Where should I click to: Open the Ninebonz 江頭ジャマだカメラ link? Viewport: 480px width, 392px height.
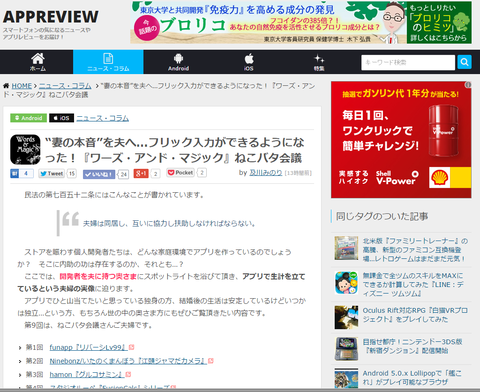click(x=128, y=361)
